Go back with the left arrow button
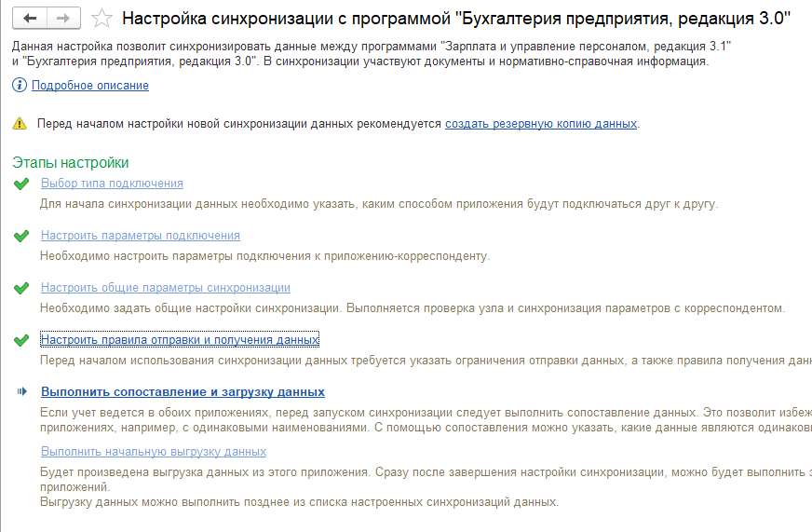 point(30,18)
